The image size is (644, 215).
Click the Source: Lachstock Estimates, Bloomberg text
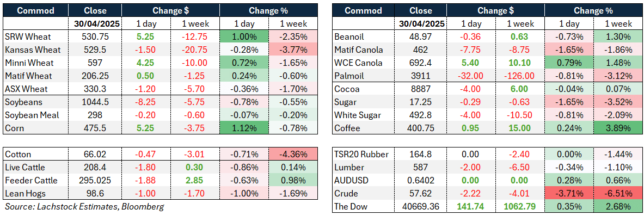pyautogui.click(x=84, y=207)
